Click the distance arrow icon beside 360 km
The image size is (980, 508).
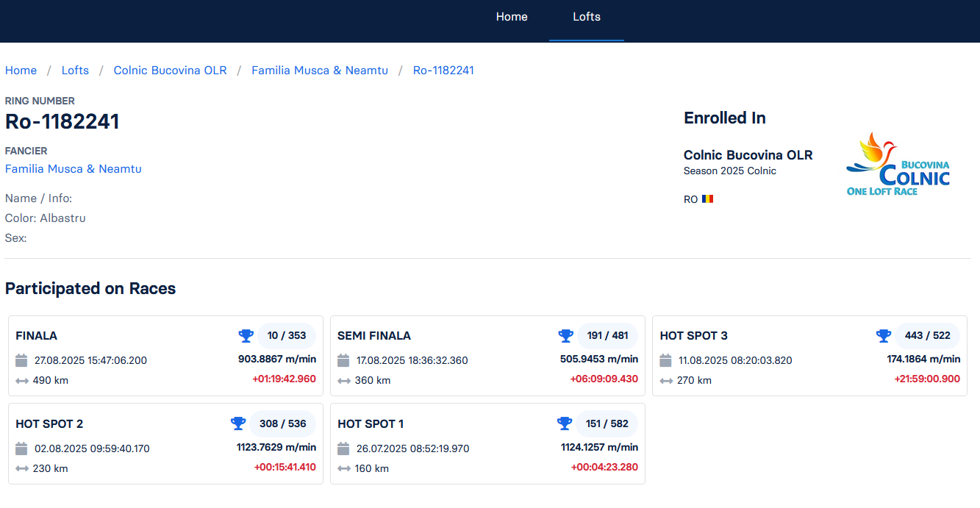tap(343, 381)
